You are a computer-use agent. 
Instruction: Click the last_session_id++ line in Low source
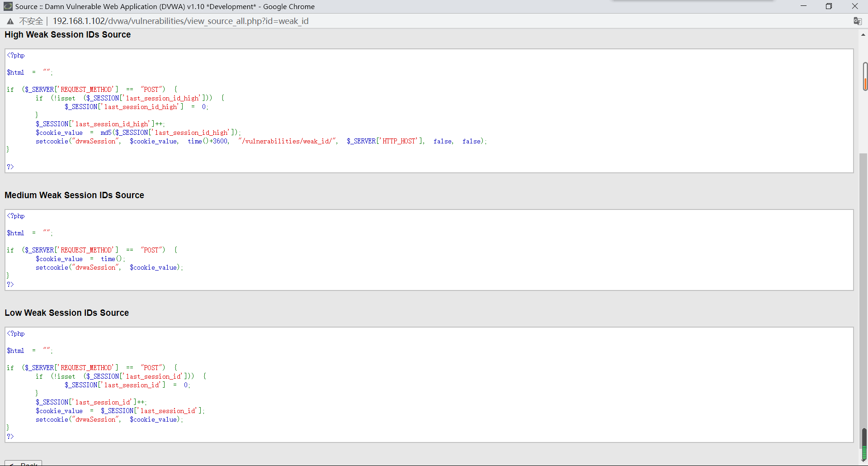[x=91, y=402]
